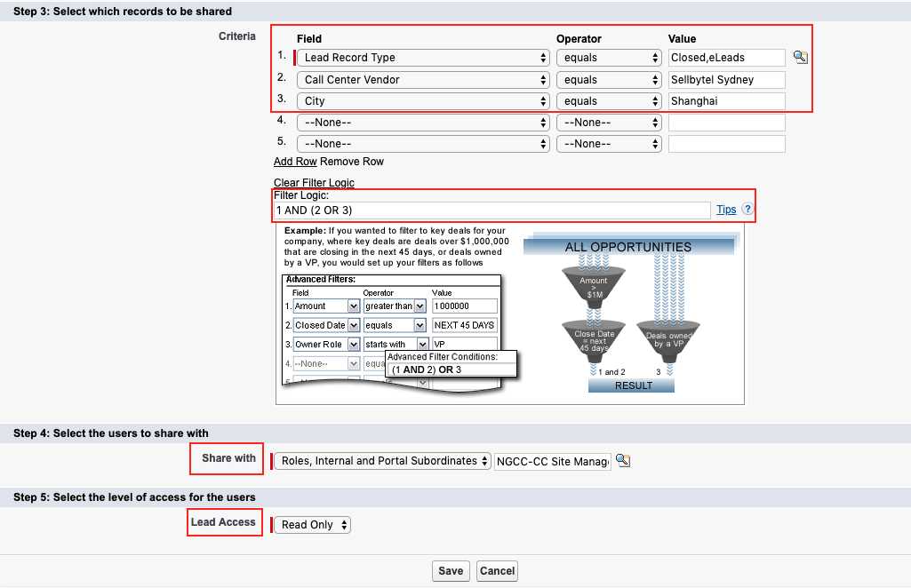Open the Call Center Vendor field dropdown
911x588 pixels.
(x=423, y=80)
